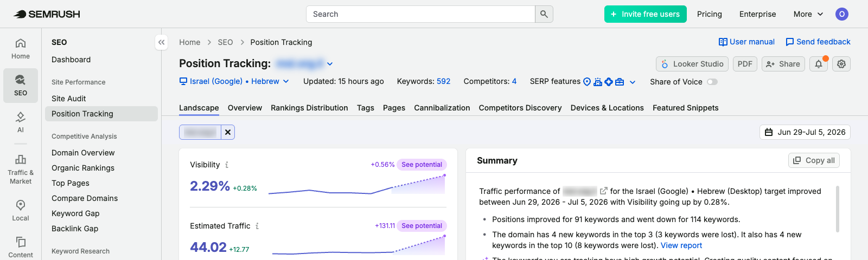
Task: Open notifications bell
Action: point(819,64)
